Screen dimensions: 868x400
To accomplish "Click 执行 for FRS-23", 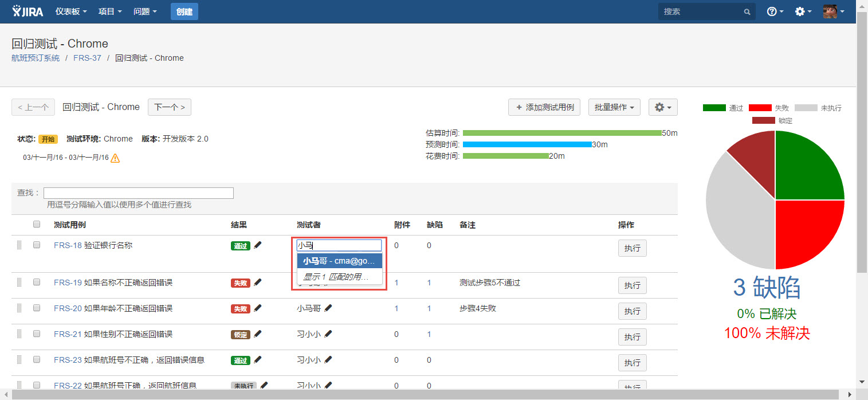I will pyautogui.click(x=633, y=363).
